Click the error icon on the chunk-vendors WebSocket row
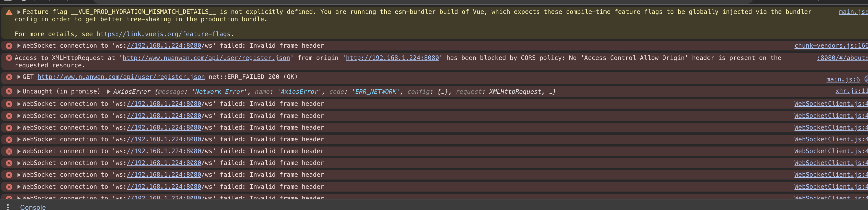Screen dimensions: 868x210 (x=9, y=46)
